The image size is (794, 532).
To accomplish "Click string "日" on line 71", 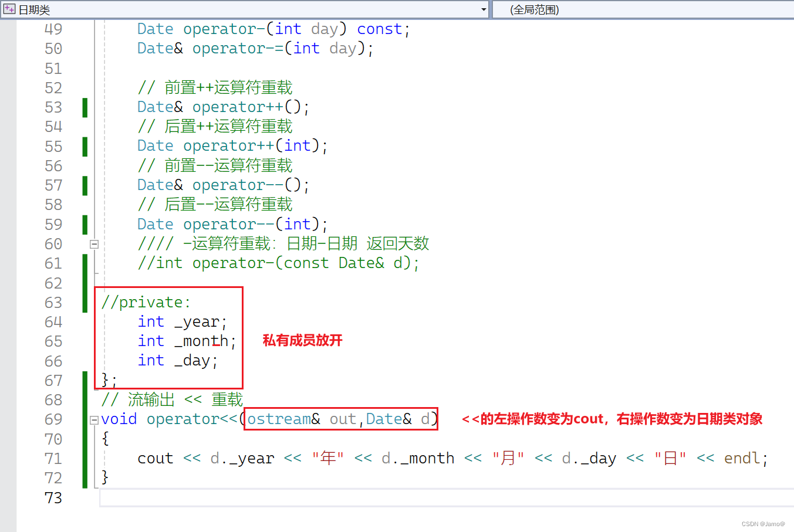I will [670, 459].
